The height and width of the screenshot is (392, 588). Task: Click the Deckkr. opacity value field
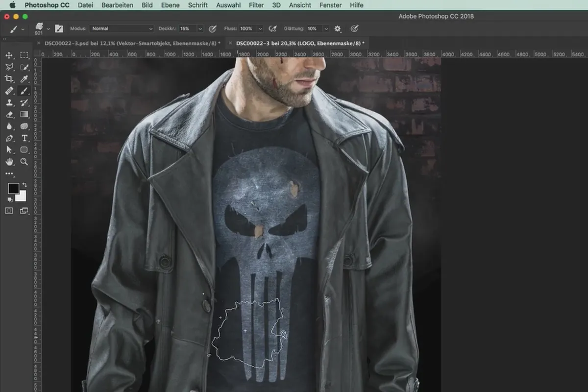[186, 29]
